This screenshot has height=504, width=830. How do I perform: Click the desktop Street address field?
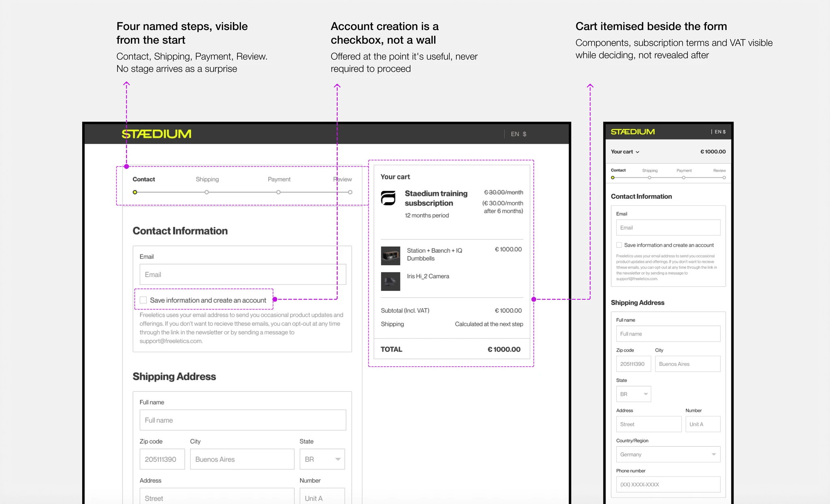pyautogui.click(x=217, y=497)
